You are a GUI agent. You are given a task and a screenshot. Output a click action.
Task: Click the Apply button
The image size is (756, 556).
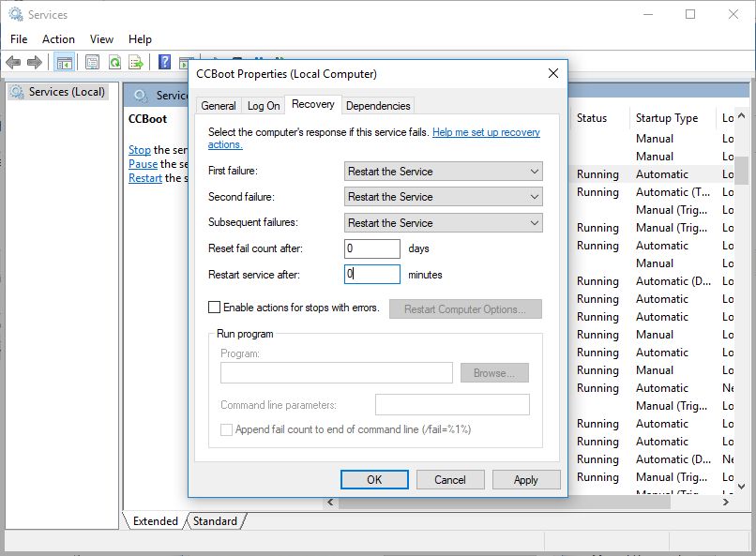click(x=525, y=479)
